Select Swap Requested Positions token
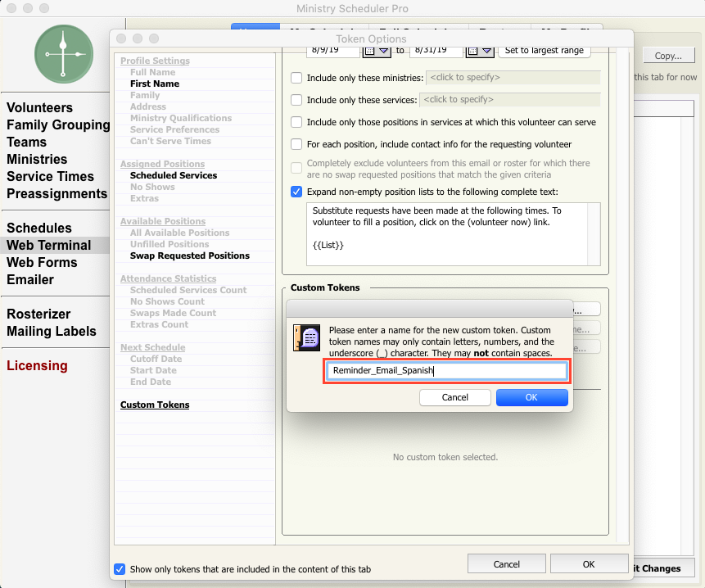 [x=190, y=256]
